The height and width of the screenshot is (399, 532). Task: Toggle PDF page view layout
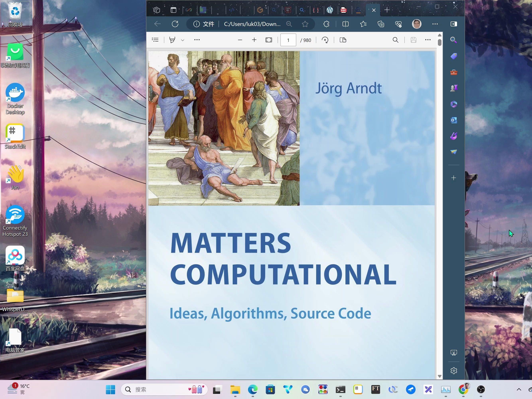(343, 40)
